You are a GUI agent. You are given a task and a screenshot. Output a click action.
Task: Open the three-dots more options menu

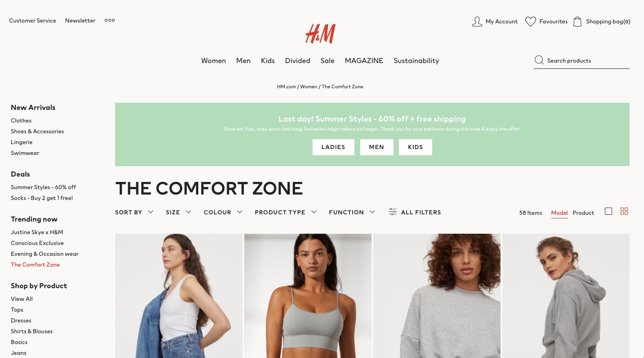click(110, 20)
